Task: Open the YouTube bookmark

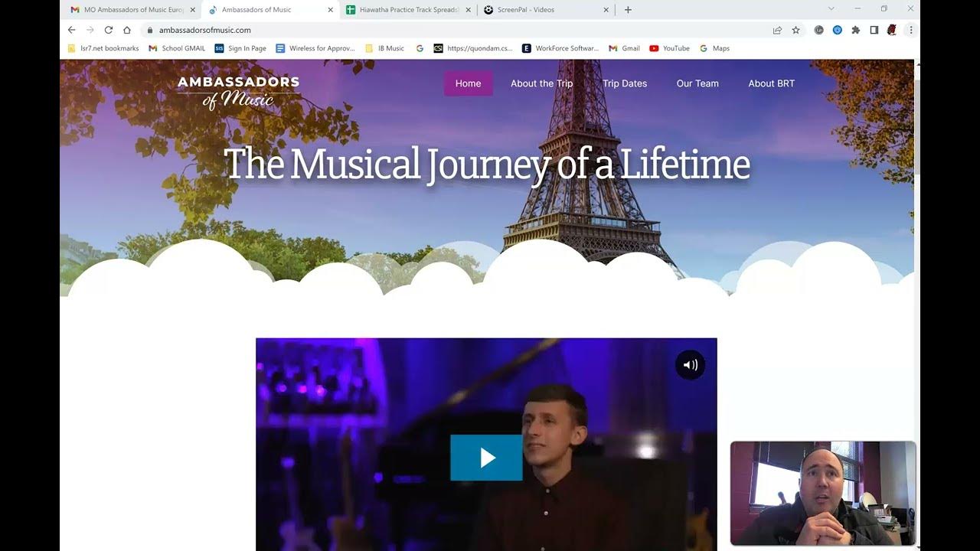Action: tap(669, 48)
